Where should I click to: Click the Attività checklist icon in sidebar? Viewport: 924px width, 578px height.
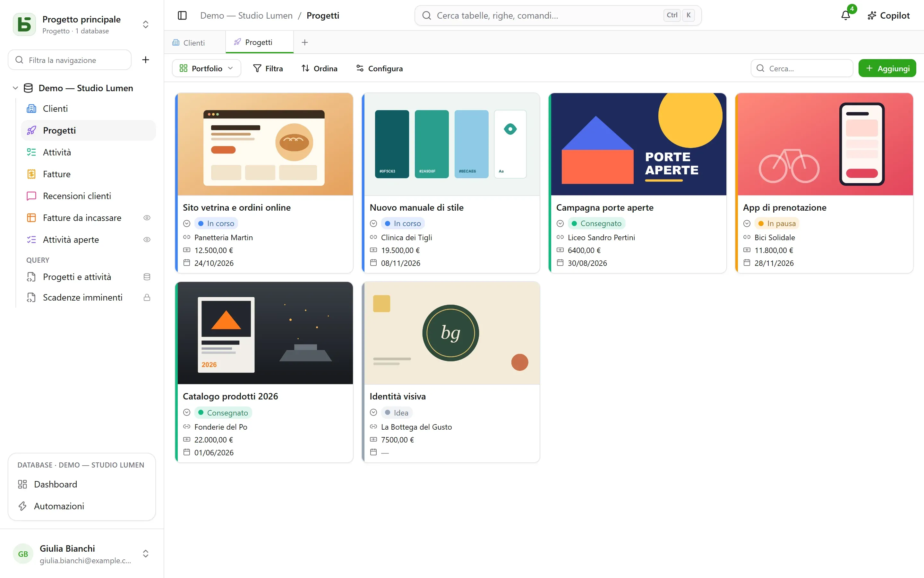[31, 152]
